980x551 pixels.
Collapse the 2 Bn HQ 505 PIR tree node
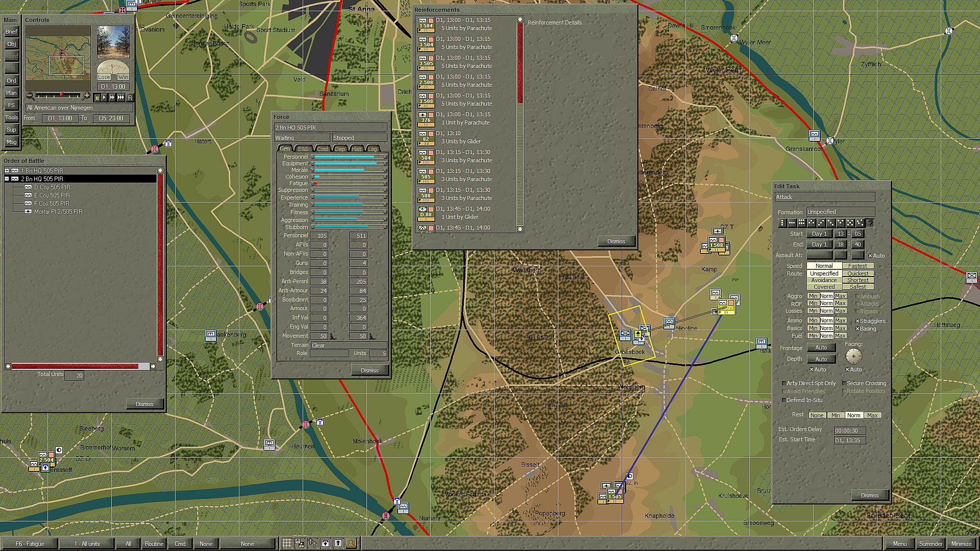[7, 179]
